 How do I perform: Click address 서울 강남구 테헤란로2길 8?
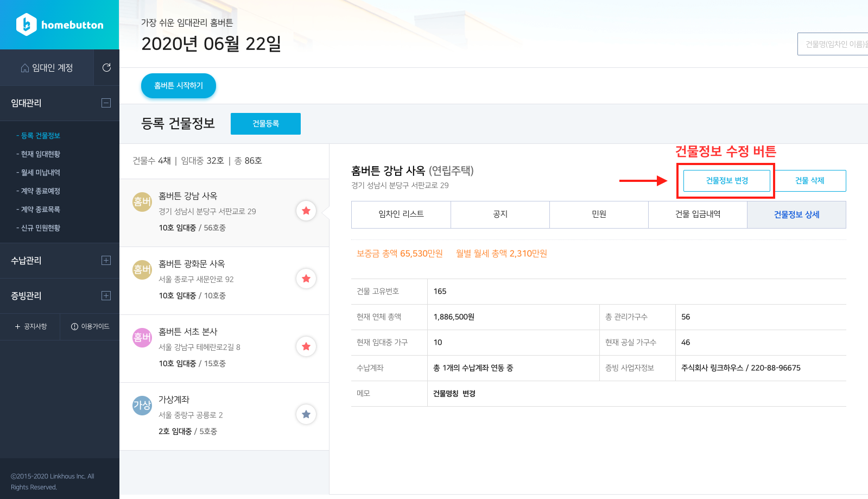pos(199,348)
